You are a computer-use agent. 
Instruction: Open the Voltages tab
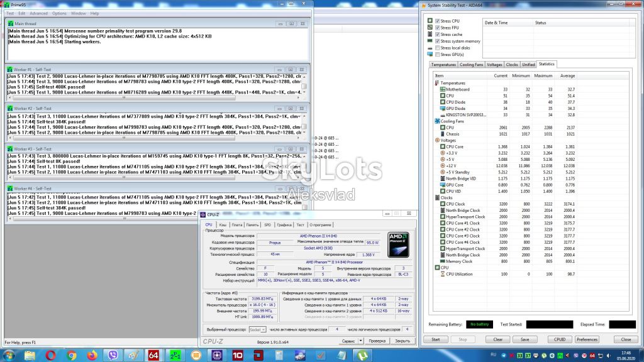tap(494, 65)
